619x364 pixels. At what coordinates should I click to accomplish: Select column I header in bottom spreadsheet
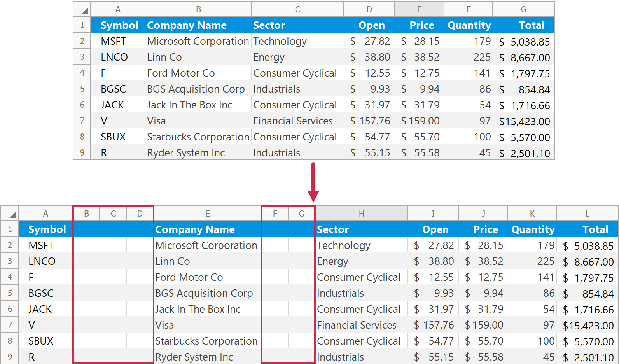[433, 213]
